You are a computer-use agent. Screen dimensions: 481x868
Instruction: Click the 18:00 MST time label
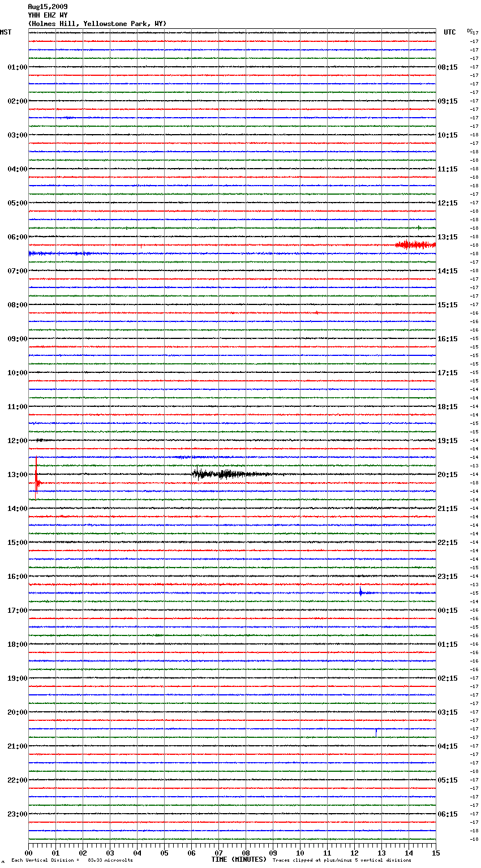coord(18,644)
